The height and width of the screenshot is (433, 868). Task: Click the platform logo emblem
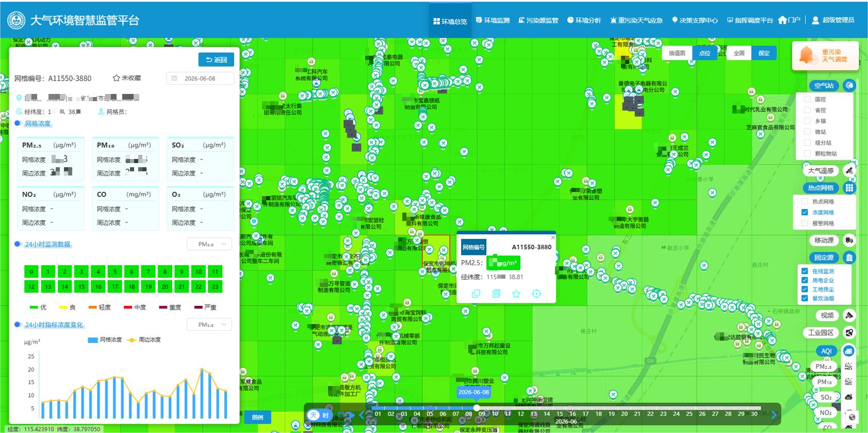[x=17, y=20]
